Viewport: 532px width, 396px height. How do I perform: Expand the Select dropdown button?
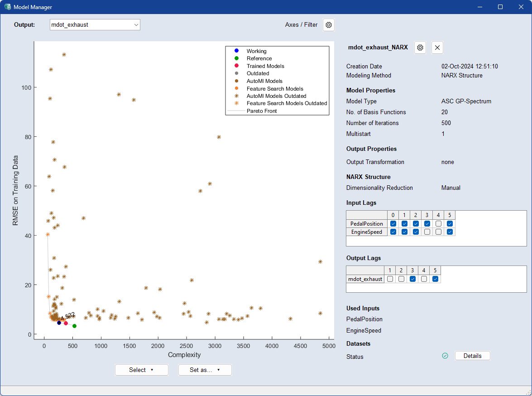[141, 370]
